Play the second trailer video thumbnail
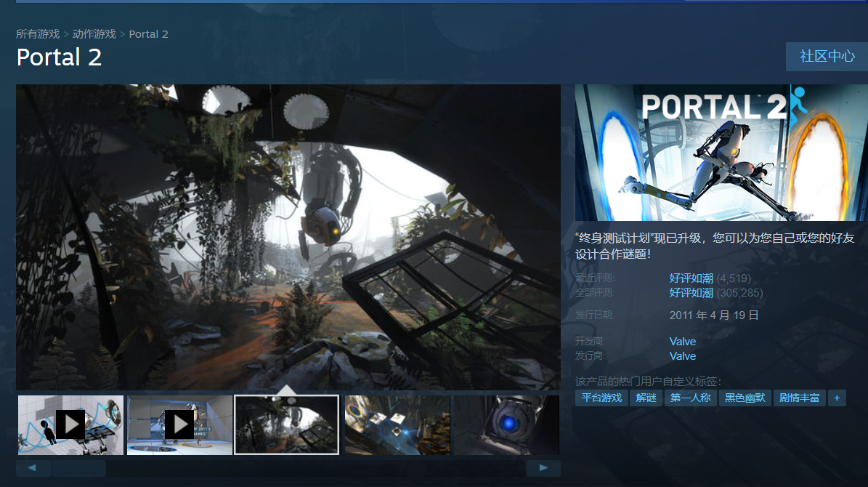Image resolution: width=868 pixels, height=487 pixels. pos(179,425)
